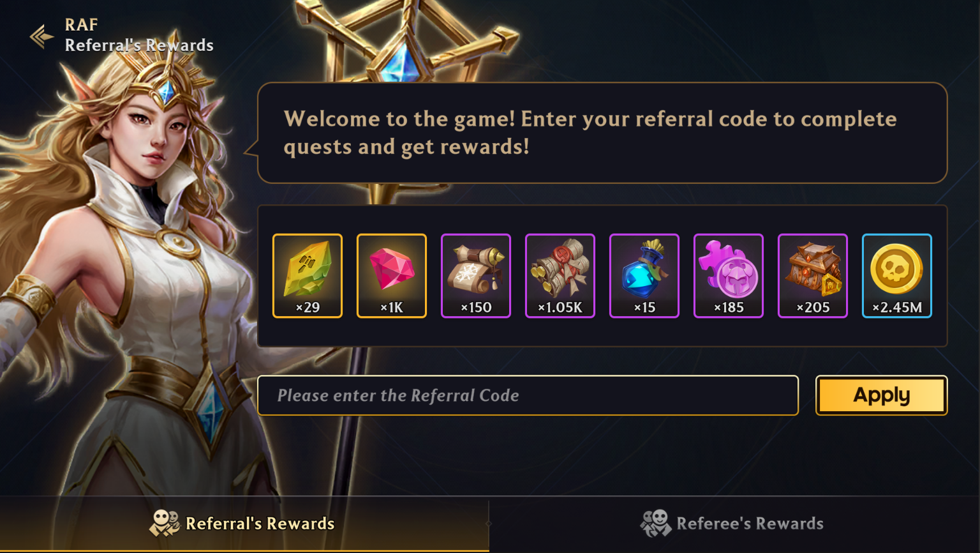Click the welcome message speech bubble
Image resolution: width=980 pixels, height=553 pixels.
(602, 133)
